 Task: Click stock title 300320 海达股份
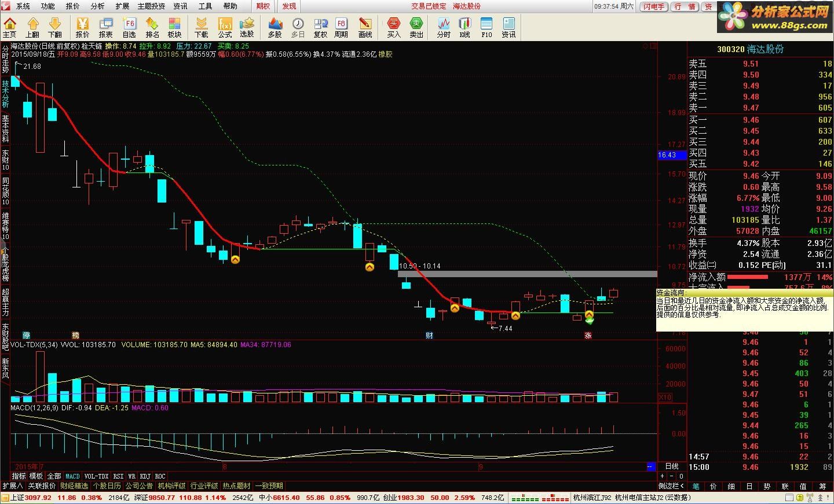pyautogui.click(x=751, y=49)
